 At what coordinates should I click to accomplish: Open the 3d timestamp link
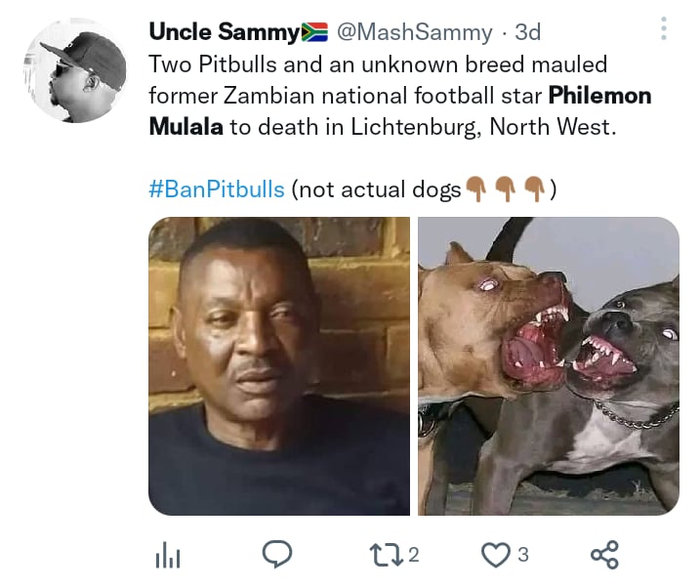(x=527, y=32)
